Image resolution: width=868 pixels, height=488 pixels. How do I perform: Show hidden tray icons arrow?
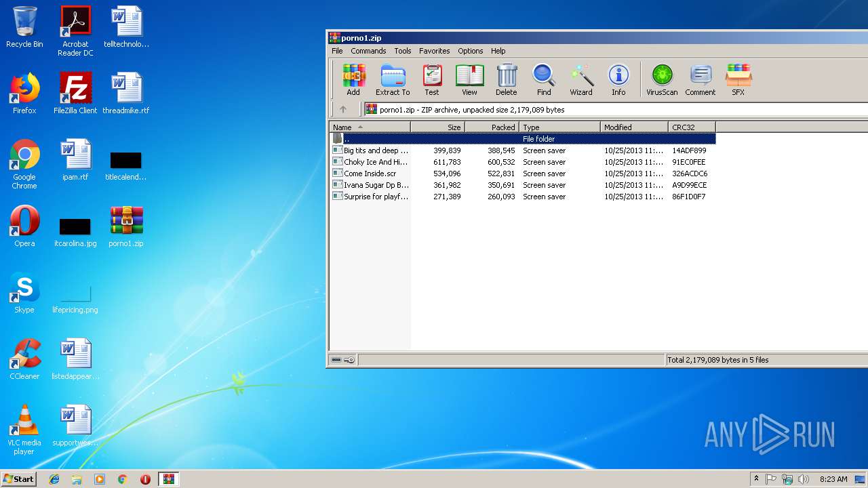click(756, 479)
